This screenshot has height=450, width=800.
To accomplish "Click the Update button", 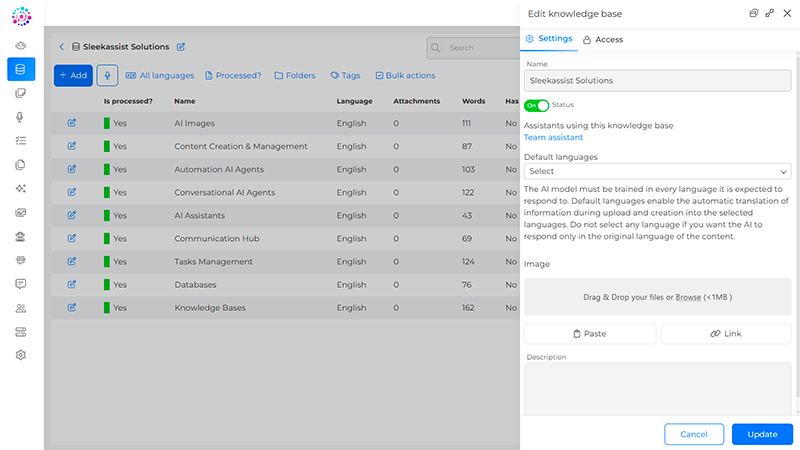I will pyautogui.click(x=762, y=434).
